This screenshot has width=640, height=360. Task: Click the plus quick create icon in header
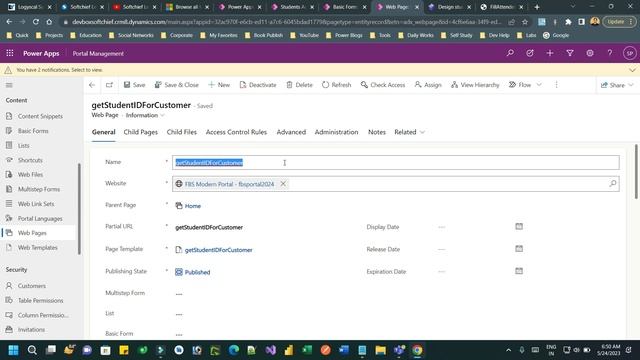coord(550,53)
